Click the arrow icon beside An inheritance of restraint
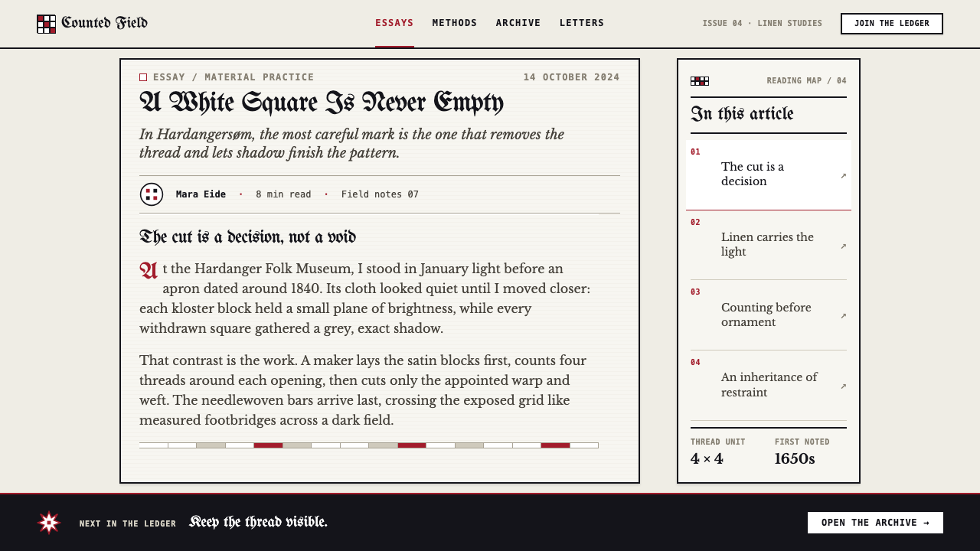The height and width of the screenshot is (551, 980). point(843,386)
